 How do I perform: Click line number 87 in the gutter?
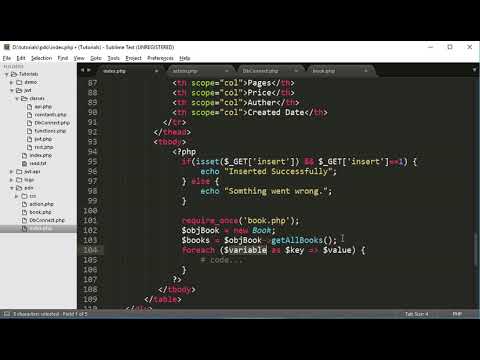point(92,83)
